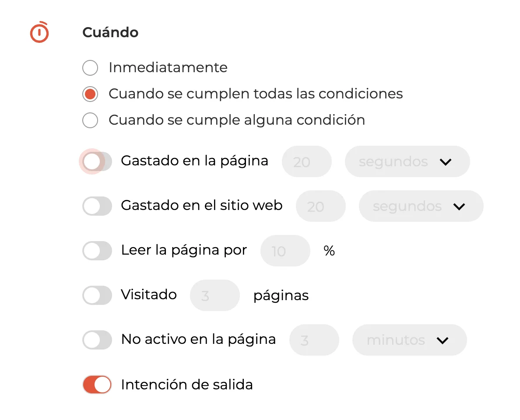Click the Gastado en la página number field

click(x=306, y=162)
